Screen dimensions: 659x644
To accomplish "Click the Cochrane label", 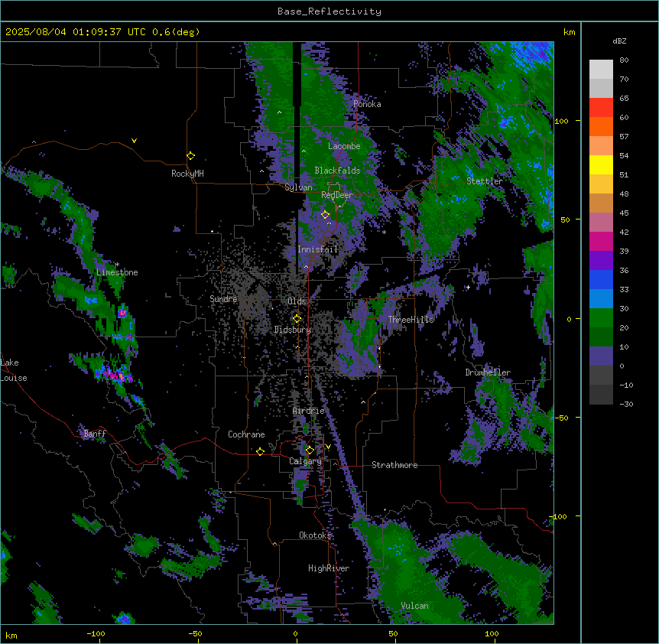I will (246, 434).
